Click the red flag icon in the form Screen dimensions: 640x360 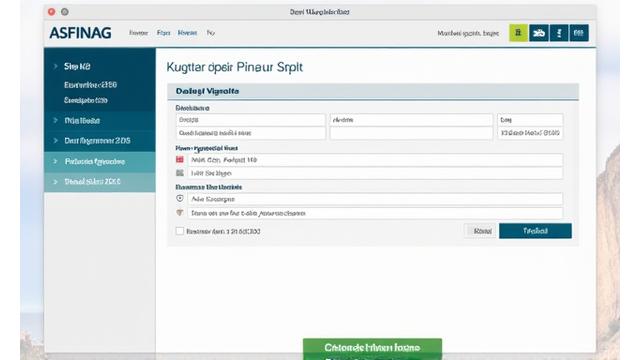180,160
